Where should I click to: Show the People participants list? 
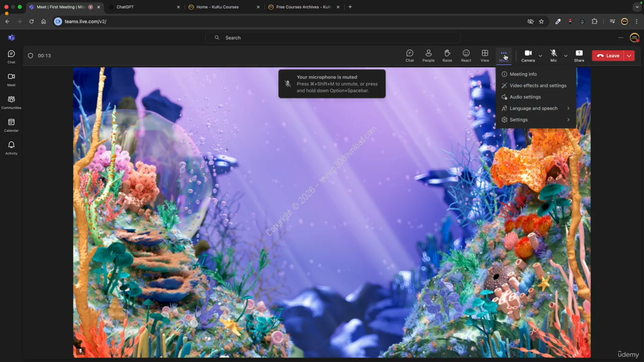click(428, 55)
